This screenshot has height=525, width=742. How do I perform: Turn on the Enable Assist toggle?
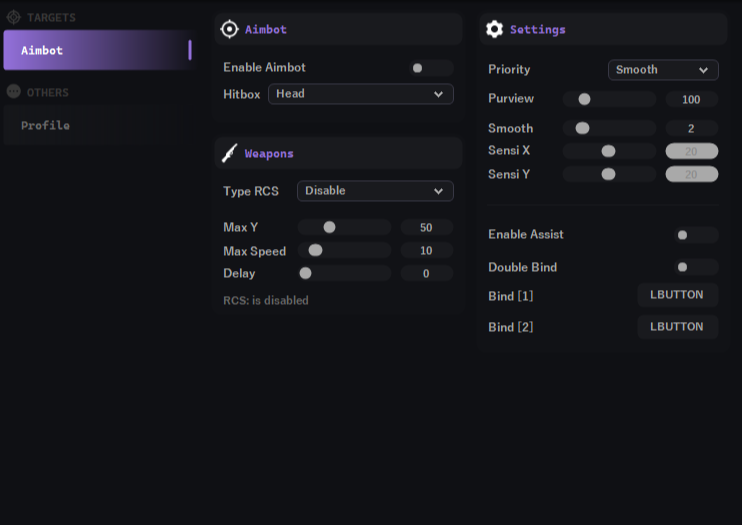click(x=696, y=235)
